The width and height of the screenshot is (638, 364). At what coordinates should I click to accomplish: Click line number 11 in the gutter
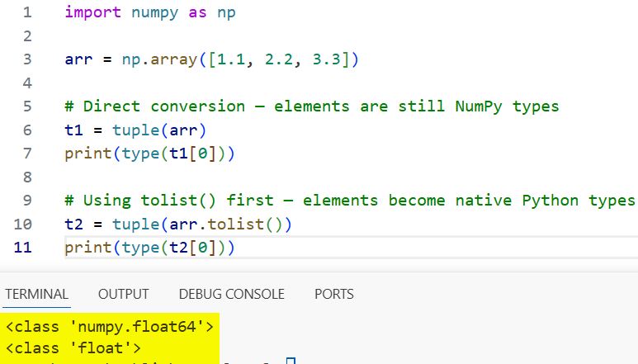coord(23,248)
